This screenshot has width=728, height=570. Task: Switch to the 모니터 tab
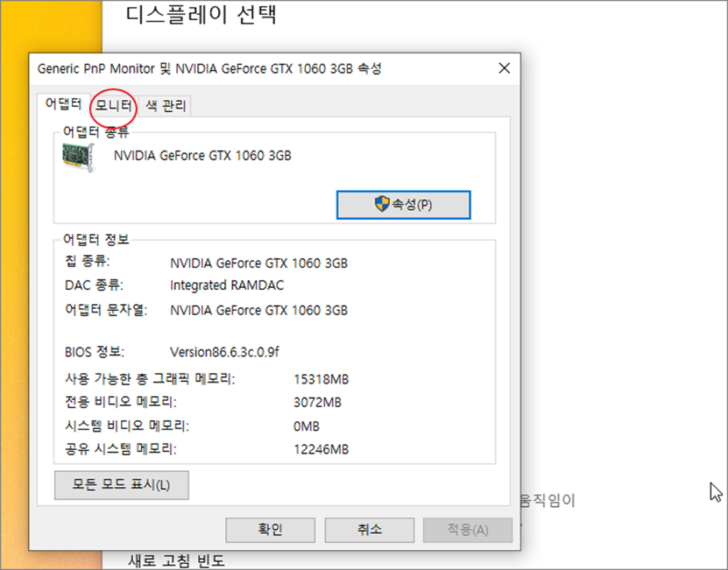114,106
